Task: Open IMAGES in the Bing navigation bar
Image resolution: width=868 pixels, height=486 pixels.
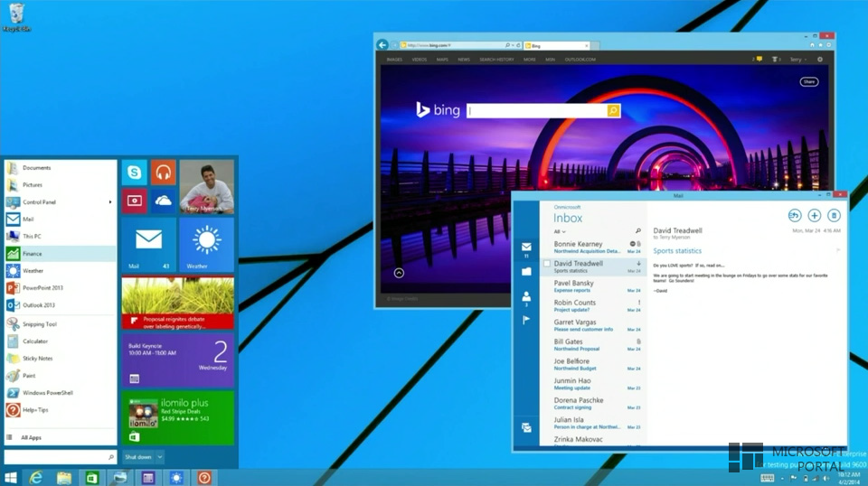Action: click(x=395, y=59)
